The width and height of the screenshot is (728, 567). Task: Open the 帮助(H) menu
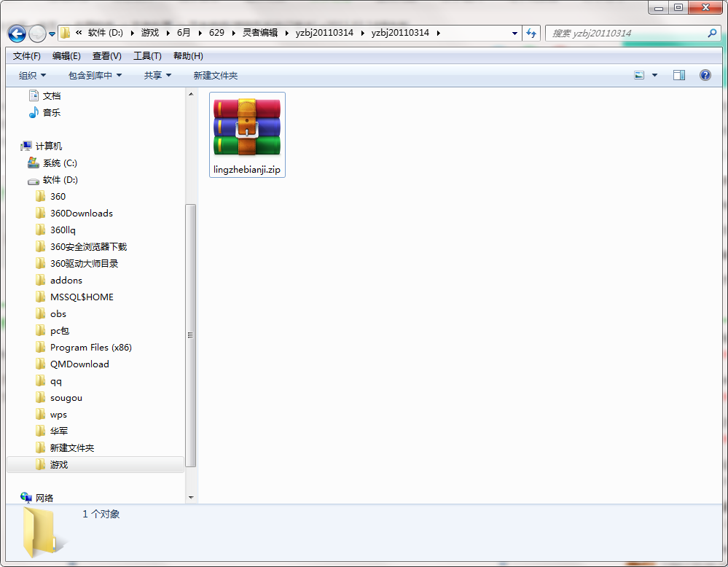pyautogui.click(x=188, y=55)
